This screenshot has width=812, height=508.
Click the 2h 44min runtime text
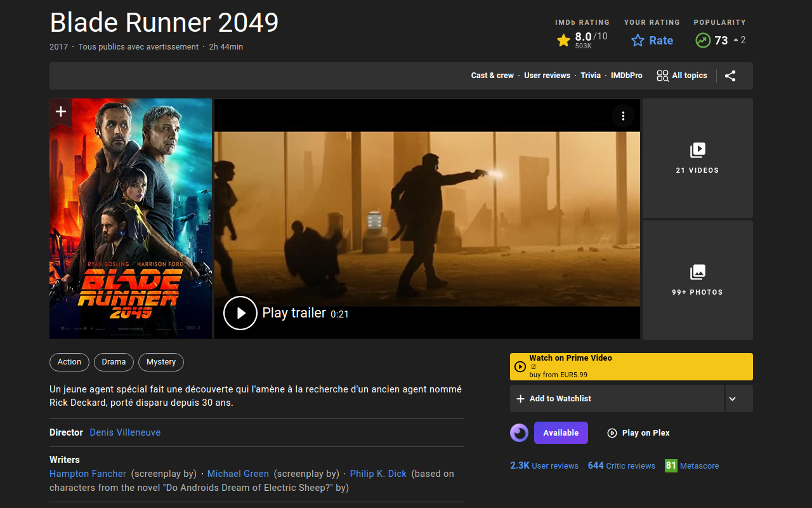[x=226, y=47]
